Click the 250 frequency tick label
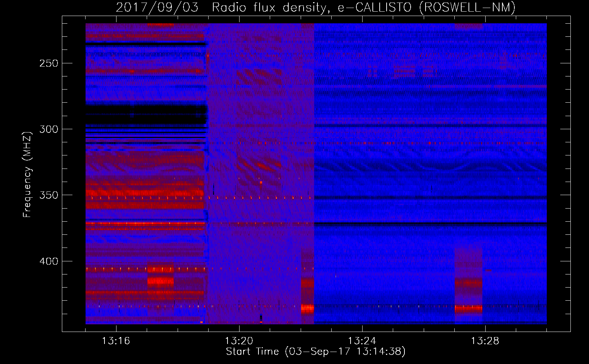589x364 pixels. [49, 63]
